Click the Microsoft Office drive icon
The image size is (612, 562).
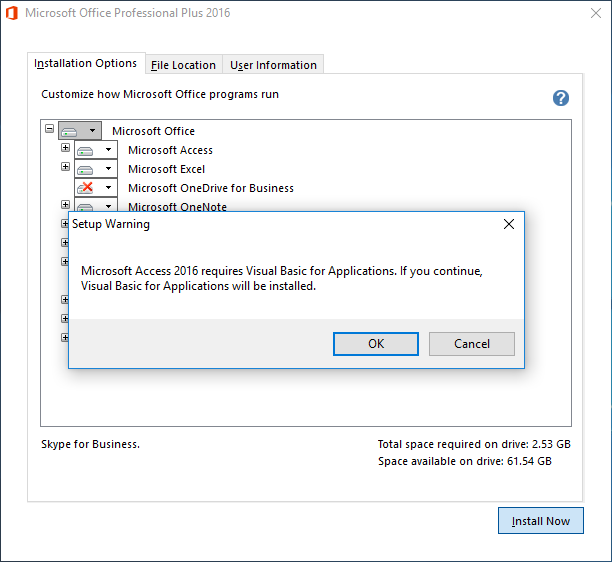pyautogui.click(x=68, y=131)
